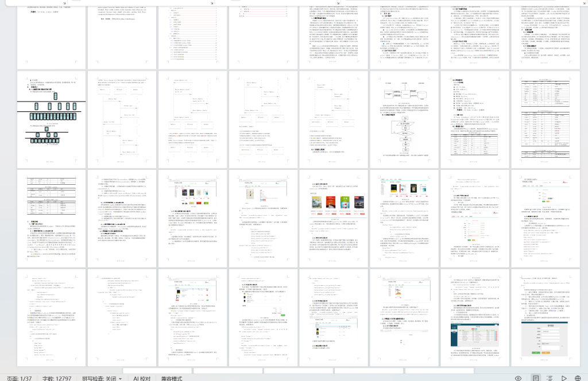Open reading mode play icon
The width and height of the screenshot is (588, 381).
[564, 378]
